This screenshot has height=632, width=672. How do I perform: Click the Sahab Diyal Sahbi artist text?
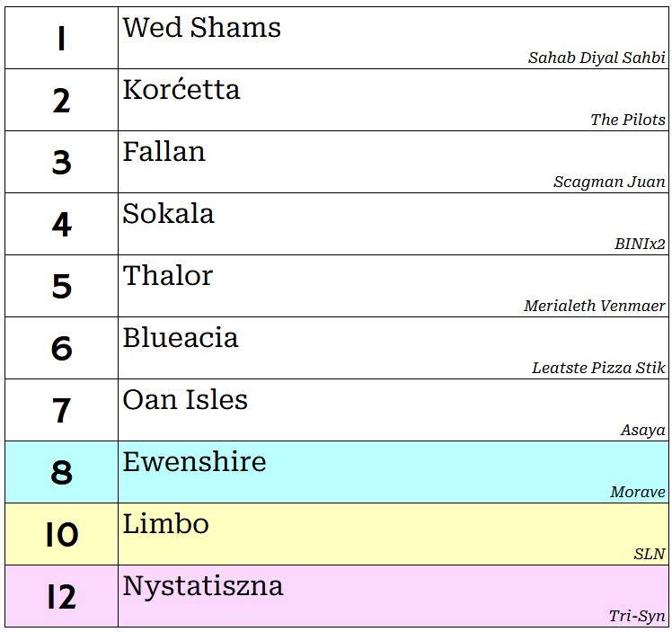point(597,58)
